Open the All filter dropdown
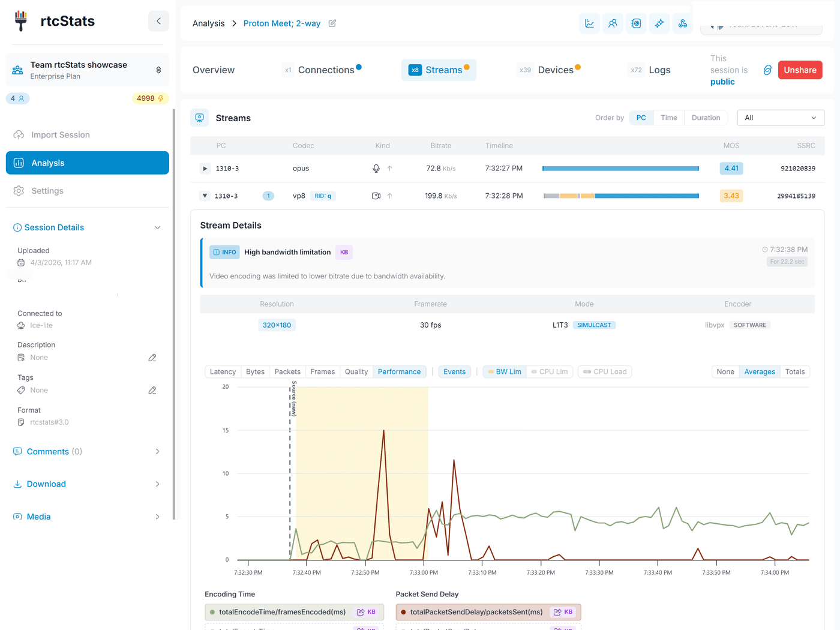Image resolution: width=840 pixels, height=630 pixels. (781, 118)
